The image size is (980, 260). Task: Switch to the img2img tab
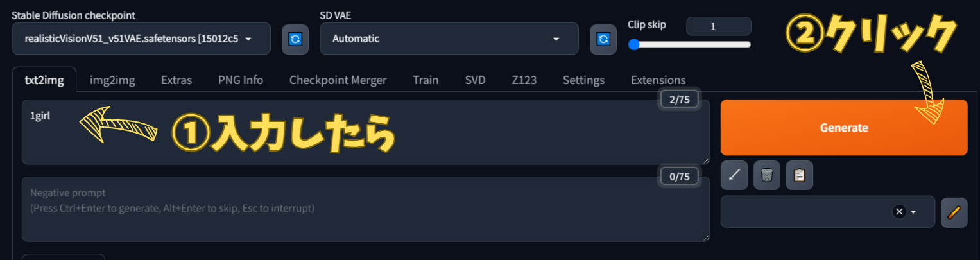click(x=112, y=80)
